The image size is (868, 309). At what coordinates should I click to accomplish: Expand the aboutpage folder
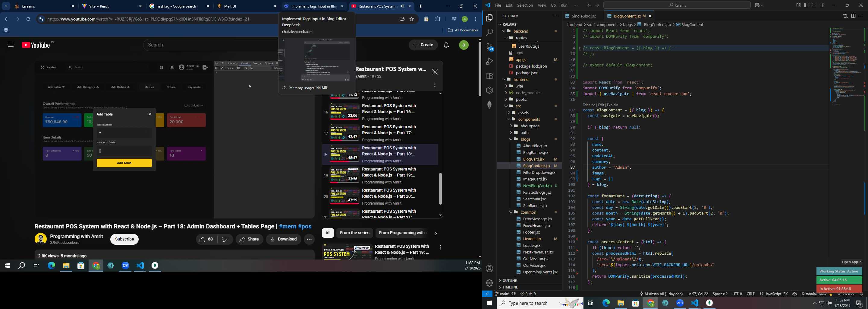coord(511,126)
